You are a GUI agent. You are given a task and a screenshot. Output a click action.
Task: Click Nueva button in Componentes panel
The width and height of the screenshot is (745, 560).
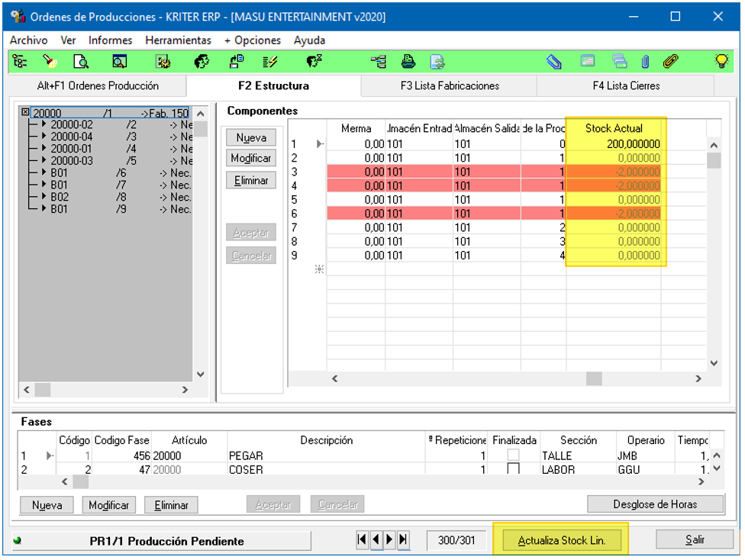pos(251,138)
